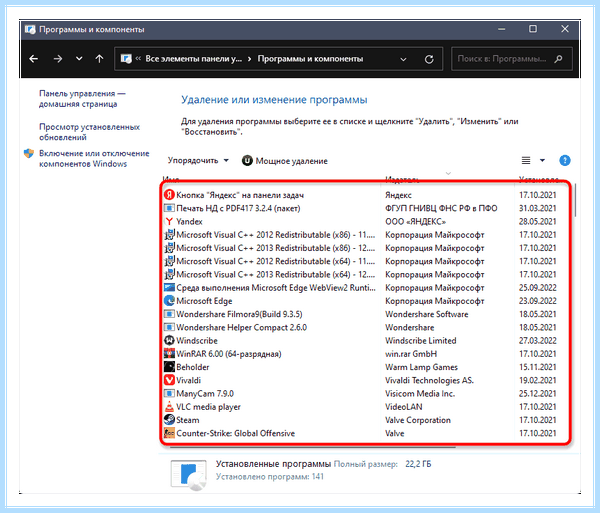600x513 pixels.
Task: Click the control panel icon in address bar
Action: [x=126, y=59]
